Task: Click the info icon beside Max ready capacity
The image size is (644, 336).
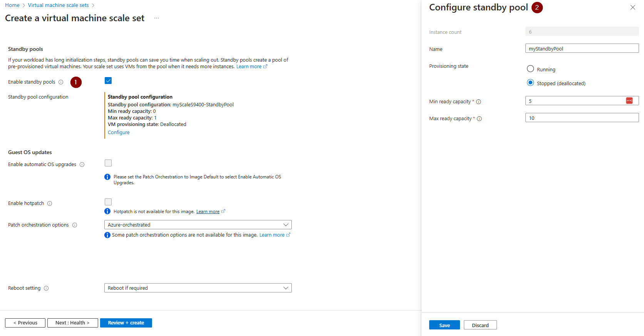Action: pos(479,119)
